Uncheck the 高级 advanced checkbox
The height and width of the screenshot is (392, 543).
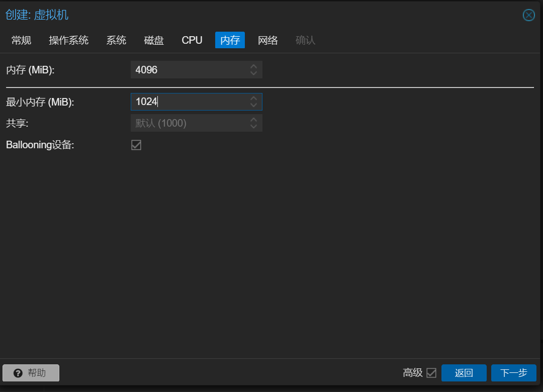[431, 373]
